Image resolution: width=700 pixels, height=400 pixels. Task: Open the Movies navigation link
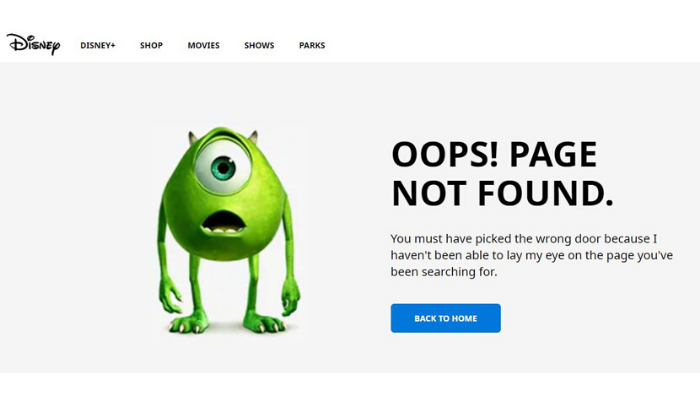pos(204,45)
